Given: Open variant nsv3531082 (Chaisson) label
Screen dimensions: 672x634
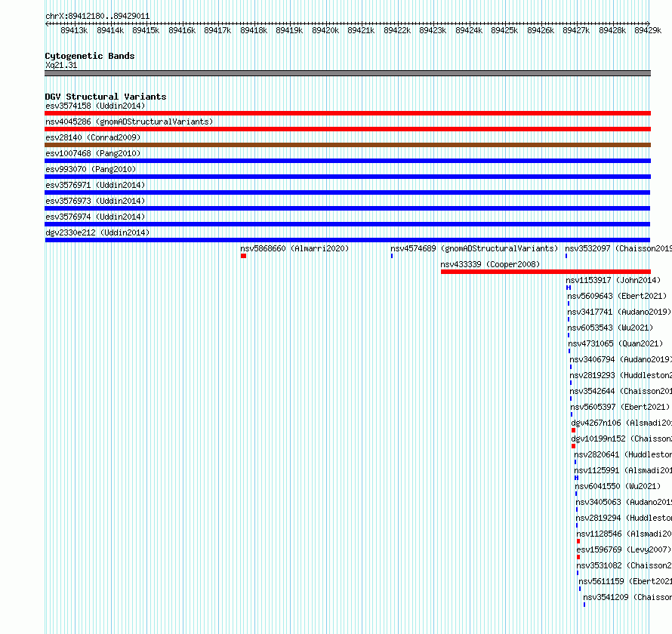Looking at the screenshot, I should tap(624, 565).
